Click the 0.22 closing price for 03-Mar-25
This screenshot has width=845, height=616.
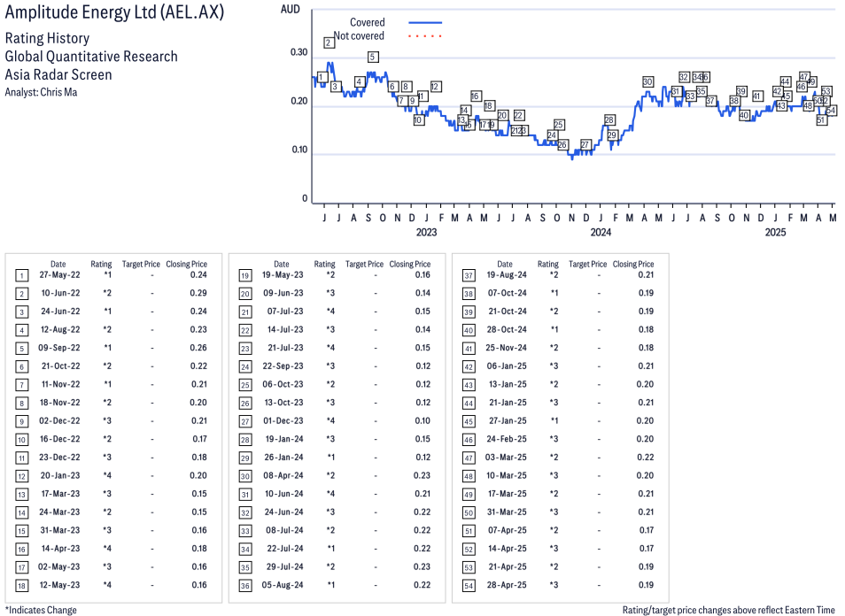point(646,458)
